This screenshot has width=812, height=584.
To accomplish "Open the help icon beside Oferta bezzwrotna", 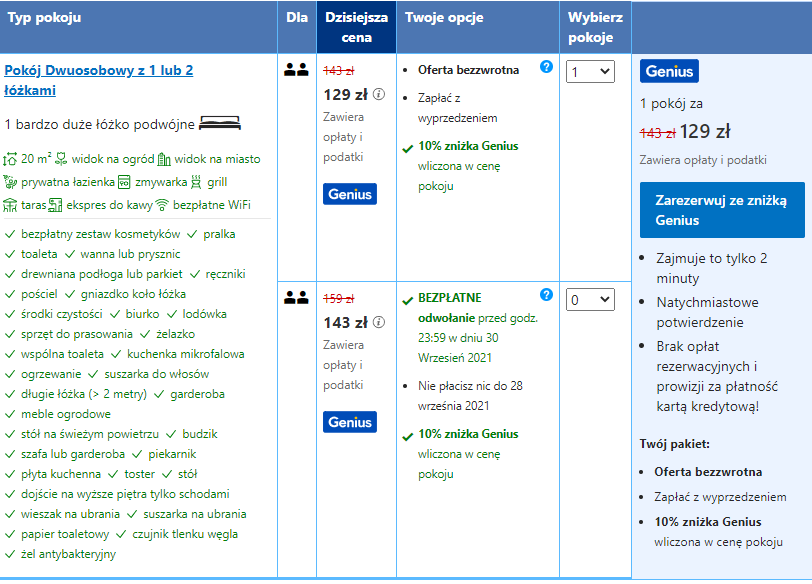I will 546,67.
